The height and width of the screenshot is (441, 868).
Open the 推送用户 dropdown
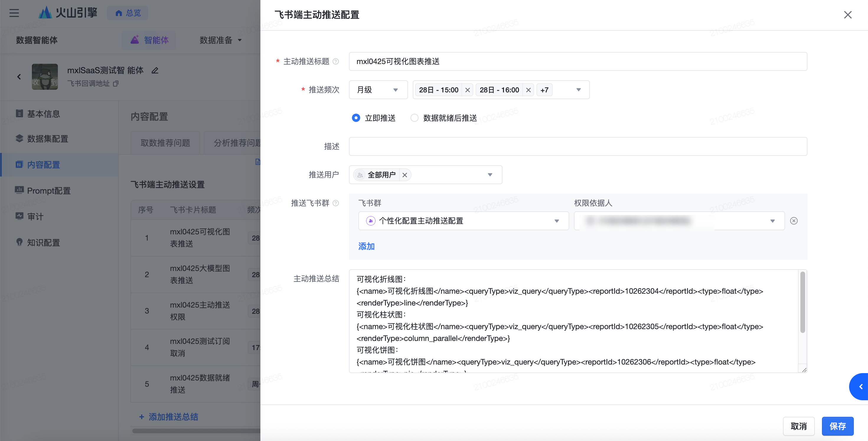click(490, 175)
